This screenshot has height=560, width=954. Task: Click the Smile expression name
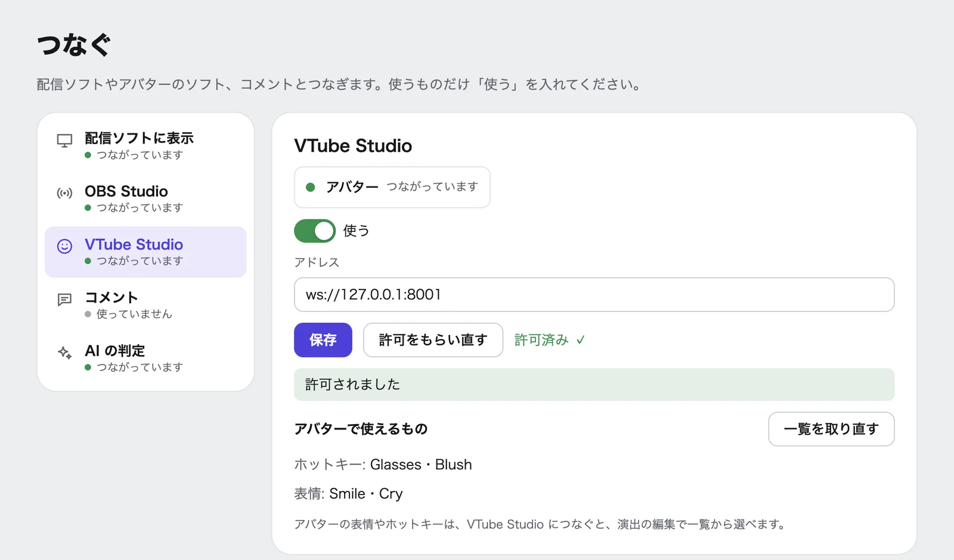tap(347, 494)
